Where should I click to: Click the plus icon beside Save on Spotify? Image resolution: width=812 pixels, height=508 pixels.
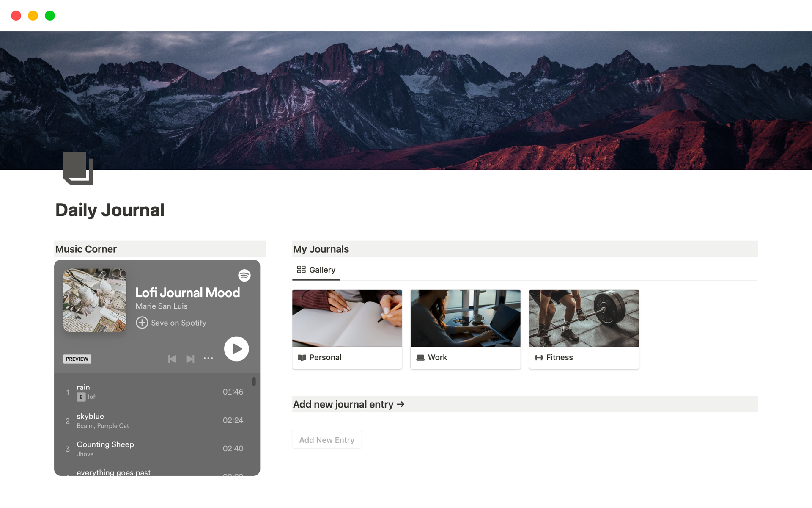click(142, 323)
